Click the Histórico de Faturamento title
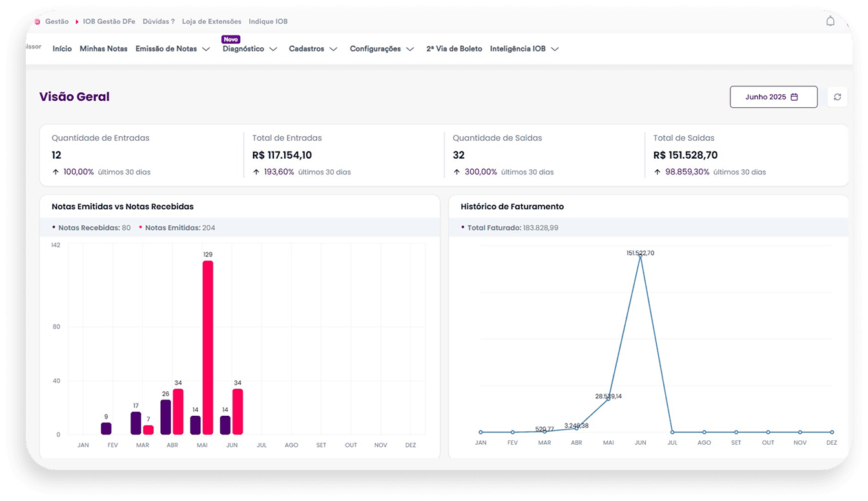868x501 pixels. 512,207
